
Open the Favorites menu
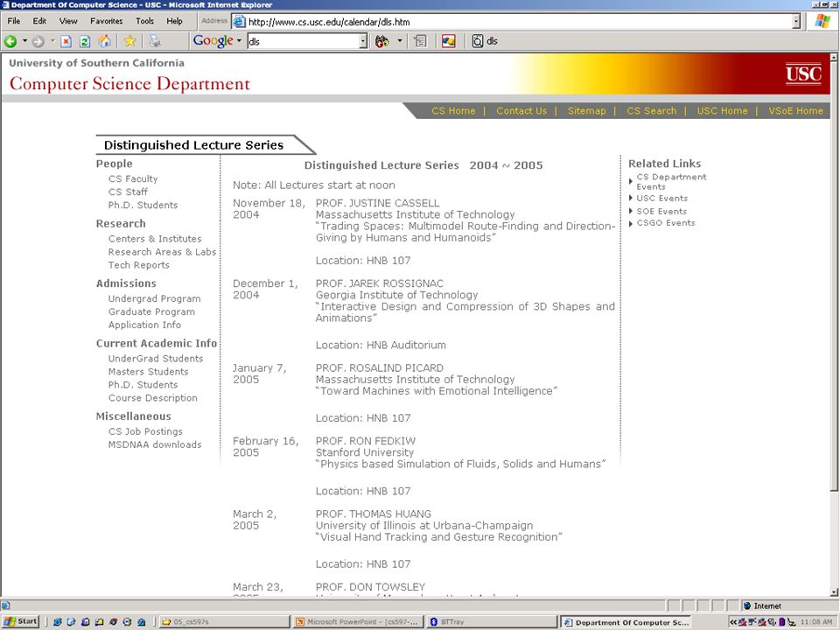[106, 21]
